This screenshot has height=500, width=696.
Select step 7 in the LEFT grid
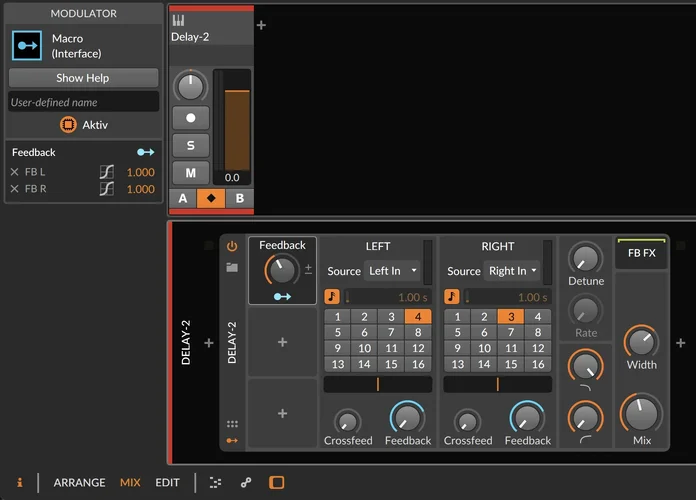[391, 332]
